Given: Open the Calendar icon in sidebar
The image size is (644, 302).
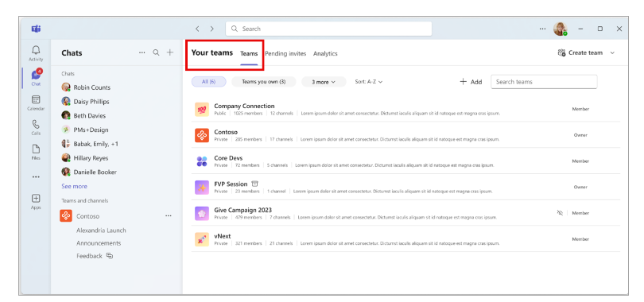Looking at the screenshot, I should point(36,99).
